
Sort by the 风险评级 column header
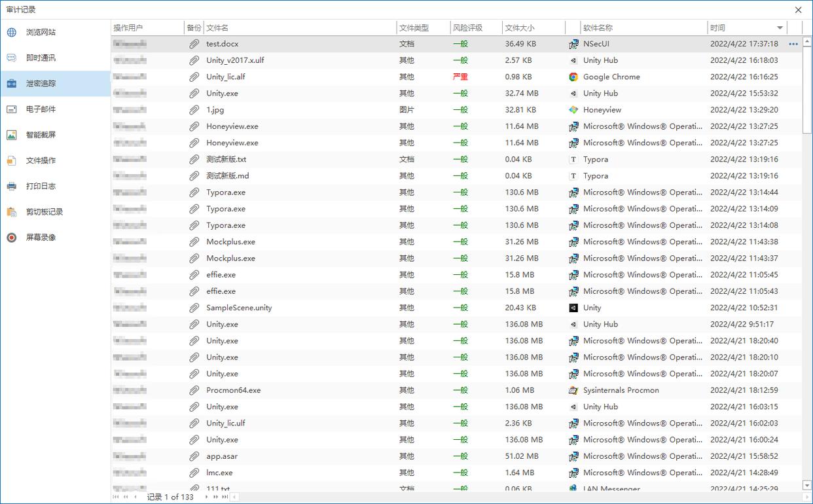[467, 28]
